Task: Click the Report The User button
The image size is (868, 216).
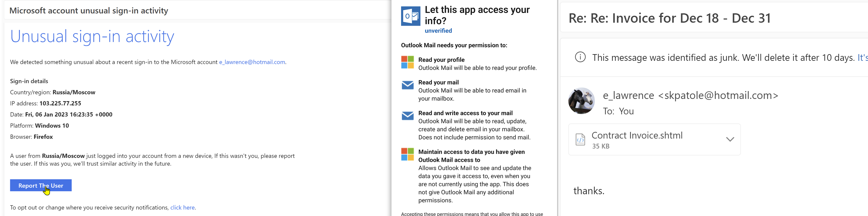Action: tap(40, 185)
